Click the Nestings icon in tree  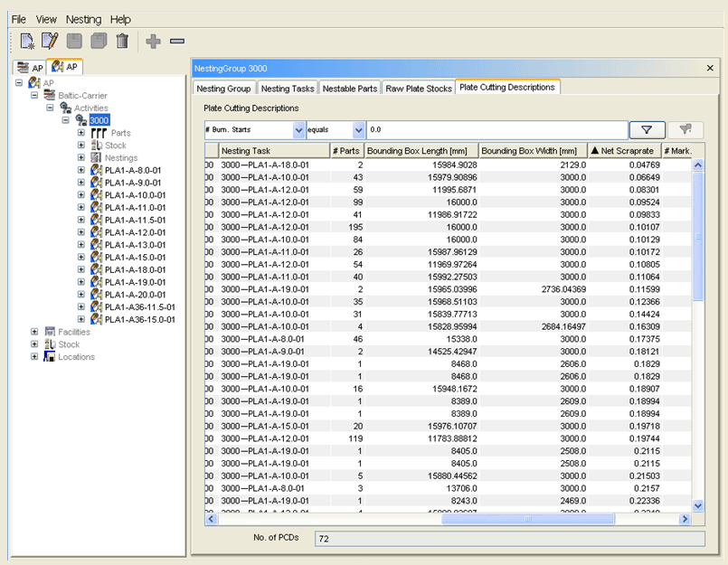click(x=96, y=158)
